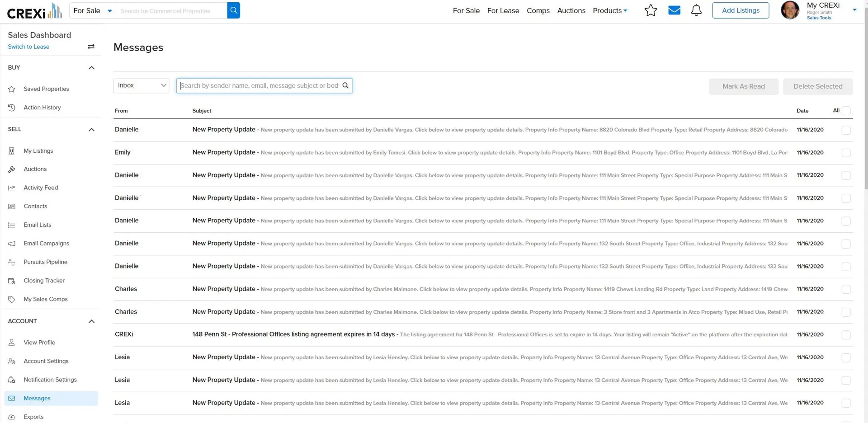Check the All messages select checkbox
The image size is (868, 423).
[x=846, y=111]
